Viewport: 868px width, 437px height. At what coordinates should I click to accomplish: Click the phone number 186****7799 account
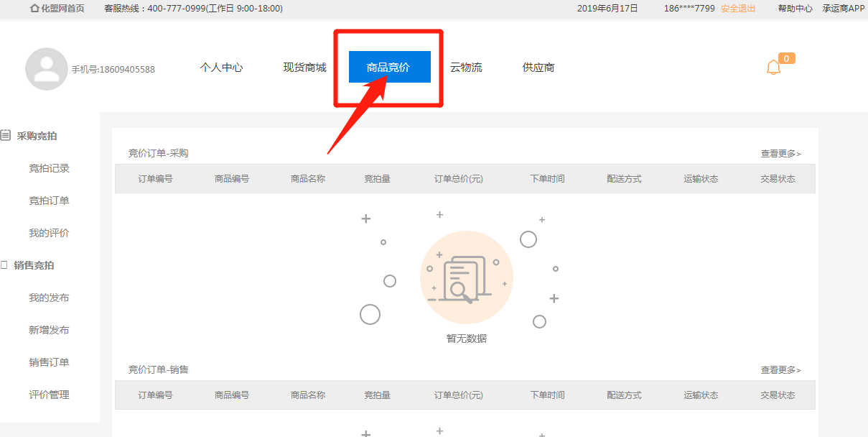click(689, 9)
